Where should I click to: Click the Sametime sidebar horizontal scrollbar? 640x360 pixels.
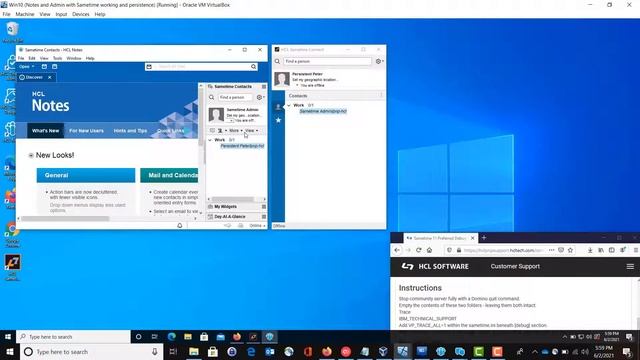(233, 199)
